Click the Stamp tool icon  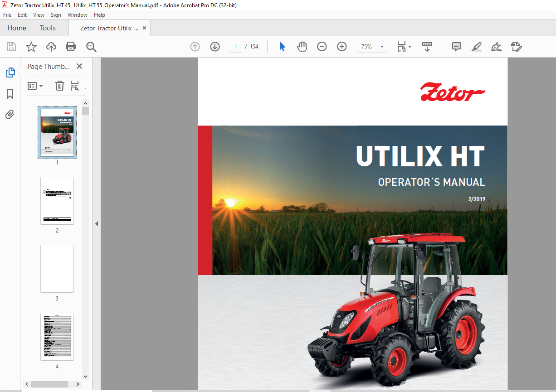516,47
